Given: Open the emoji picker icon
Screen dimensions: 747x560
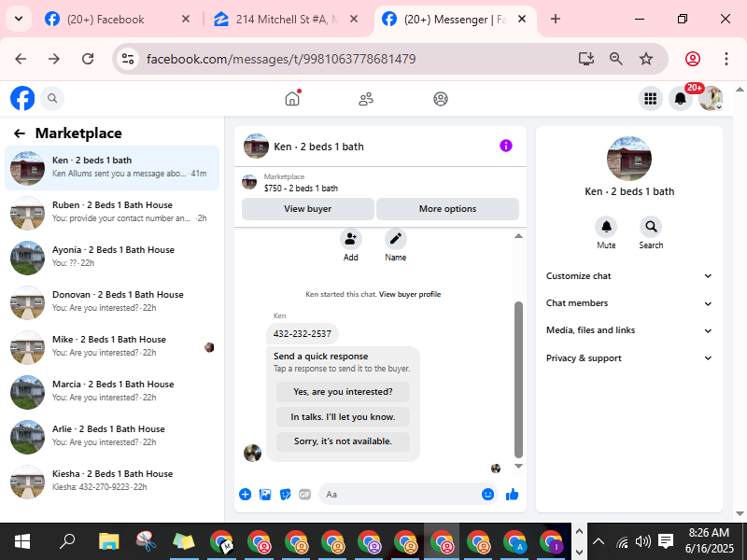Looking at the screenshot, I should click(487, 495).
